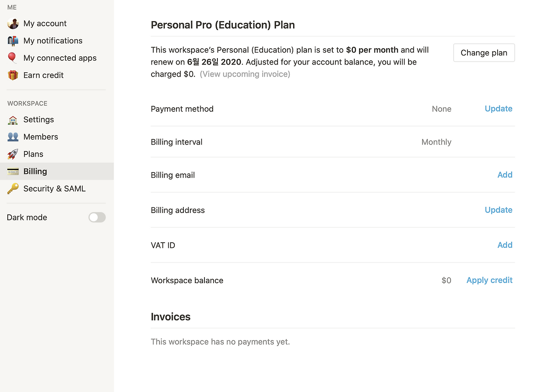This screenshot has width=551, height=392.
Task: Click View upcoming invoice link
Action: coord(245,74)
